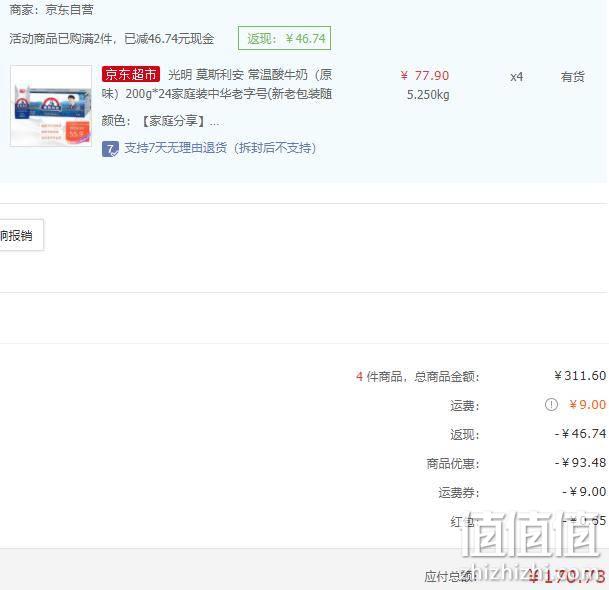Select the 商品优惠 -¥93.48 value
The width and height of the screenshot is (609, 590).
[x=580, y=463]
